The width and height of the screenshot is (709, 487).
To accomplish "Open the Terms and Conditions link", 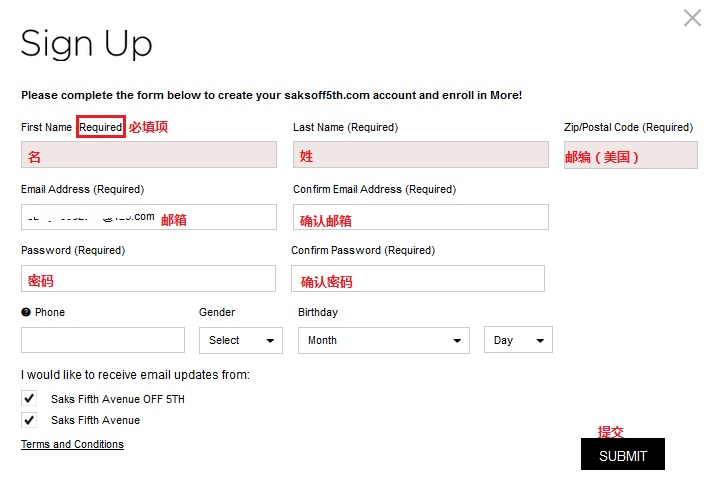I will 72,444.
